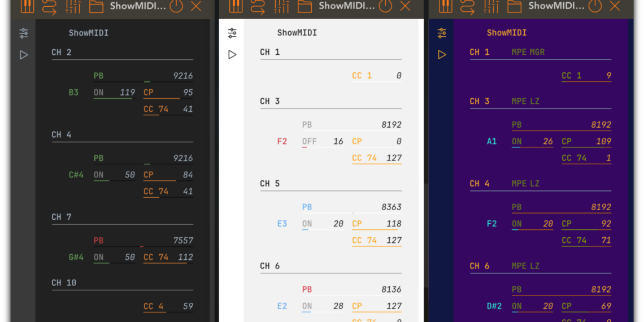The height and width of the screenshot is (322, 644).
Task: Click the red PB 7557 pitch bend bar
Action: tap(141, 246)
